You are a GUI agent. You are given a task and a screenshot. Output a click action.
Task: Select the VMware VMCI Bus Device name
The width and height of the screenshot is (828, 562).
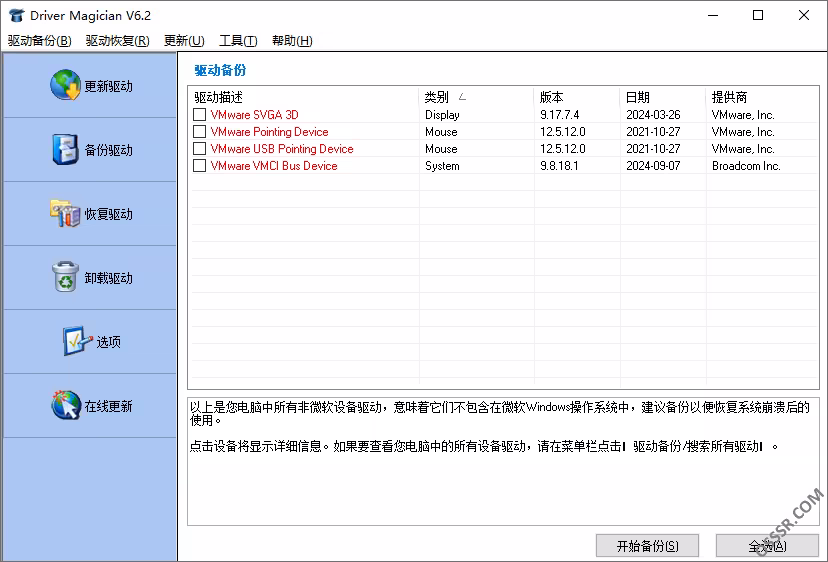tap(274, 166)
